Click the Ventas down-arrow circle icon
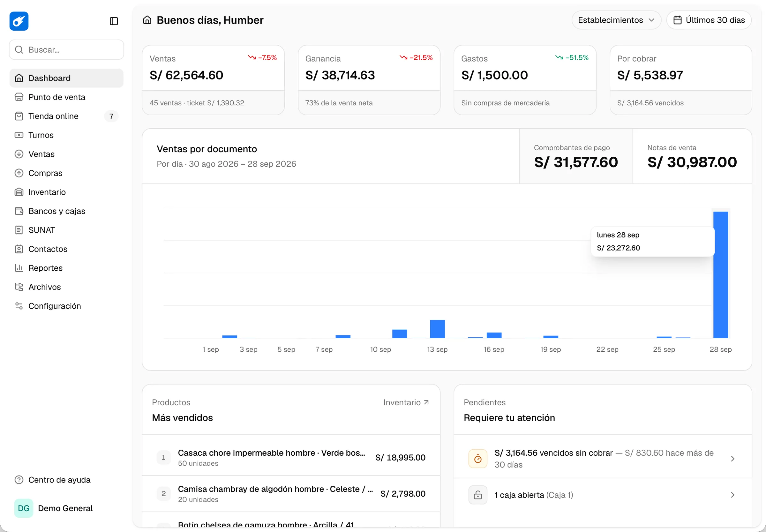The height and width of the screenshot is (532, 766). (x=19, y=154)
